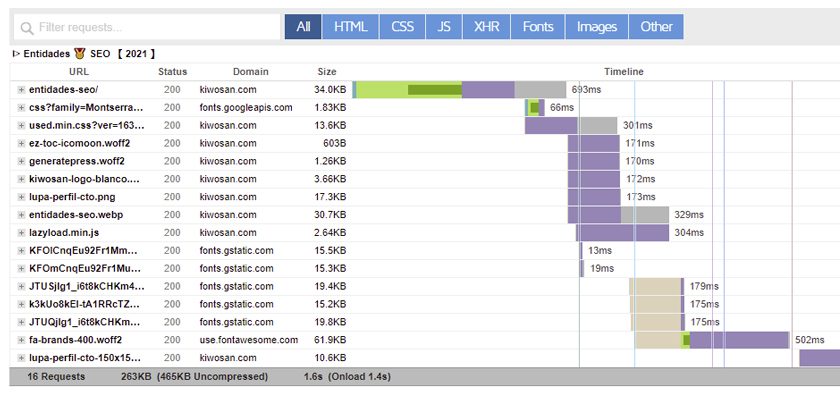Click the search magnifier icon in filter box
This screenshot has width=840, height=395.
[x=27, y=28]
